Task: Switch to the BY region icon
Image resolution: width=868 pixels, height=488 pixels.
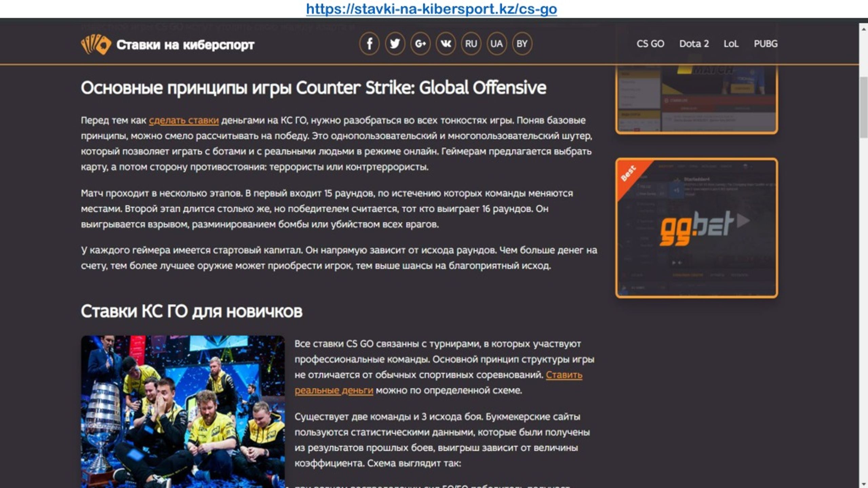Action: [x=522, y=44]
